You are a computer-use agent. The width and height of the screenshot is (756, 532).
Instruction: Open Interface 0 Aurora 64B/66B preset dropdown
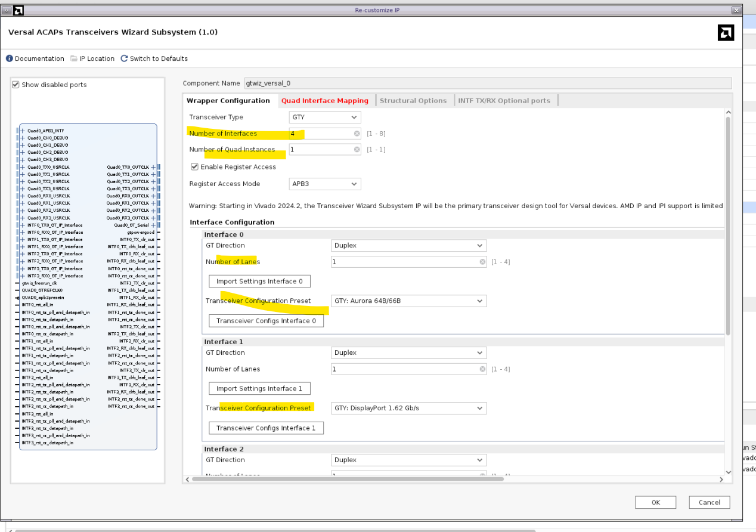pos(408,301)
